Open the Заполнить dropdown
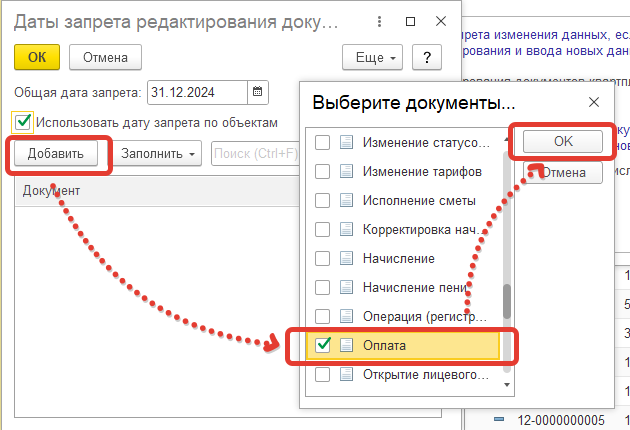Viewport: 630px width, 430px height. 160,153
